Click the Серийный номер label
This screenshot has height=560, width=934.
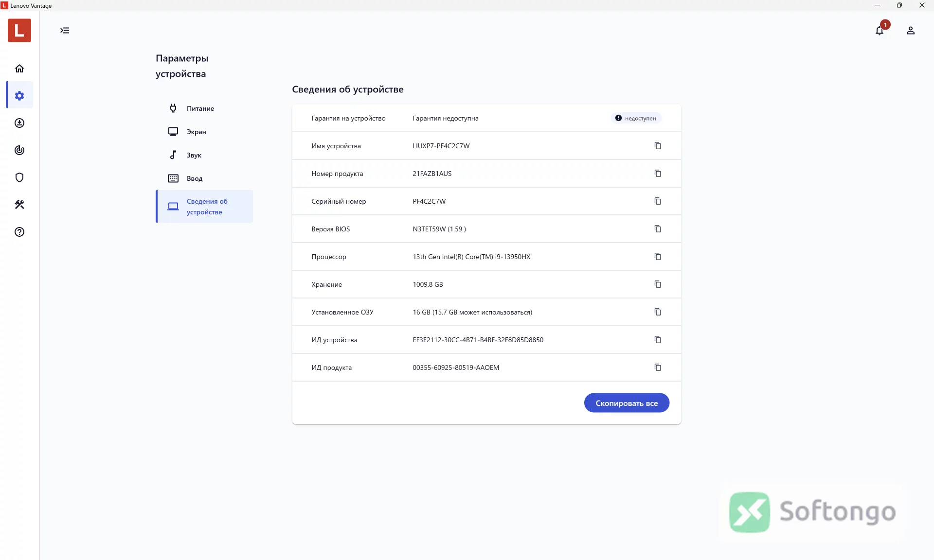click(x=339, y=201)
